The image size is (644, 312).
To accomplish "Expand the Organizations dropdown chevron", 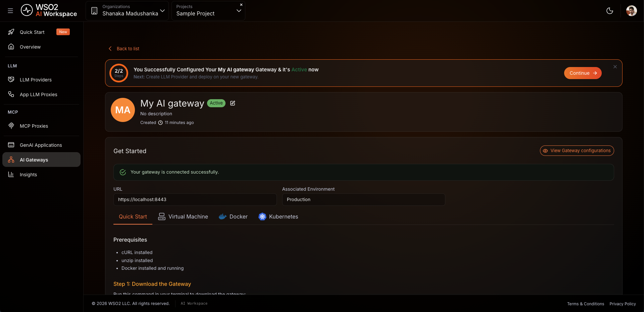I will coord(162,11).
